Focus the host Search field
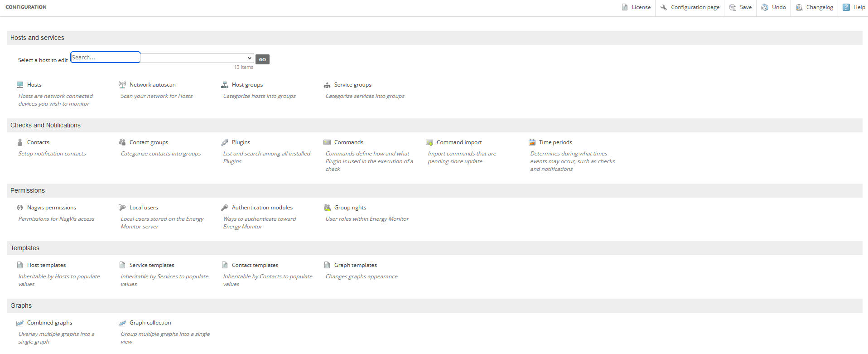Screen dimensions: 868x354 point(106,57)
